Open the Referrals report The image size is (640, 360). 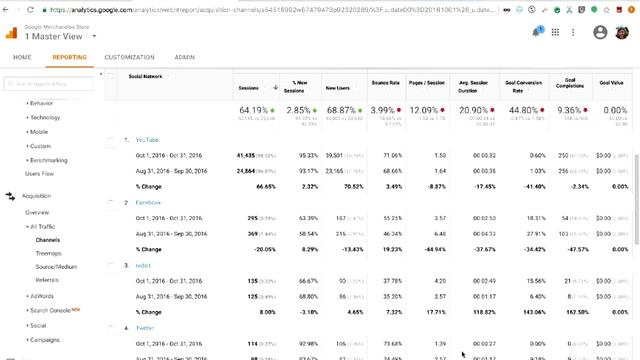[x=47, y=280]
